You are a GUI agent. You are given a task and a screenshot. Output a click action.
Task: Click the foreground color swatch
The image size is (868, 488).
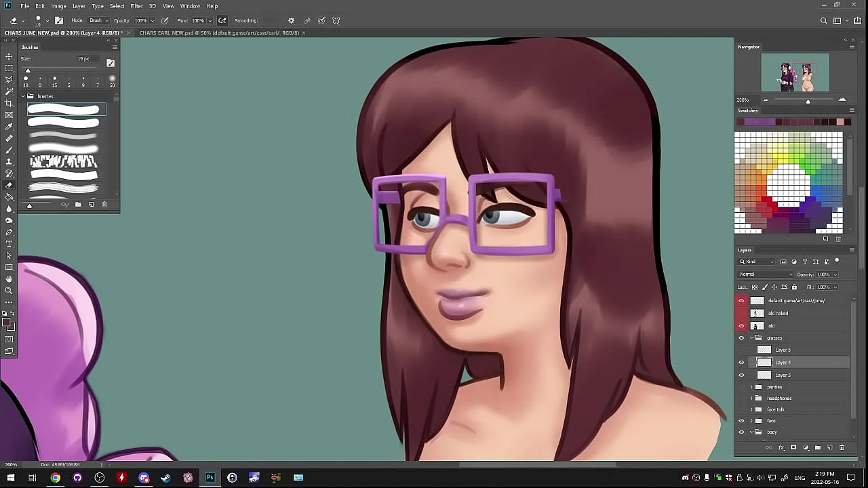[6, 323]
